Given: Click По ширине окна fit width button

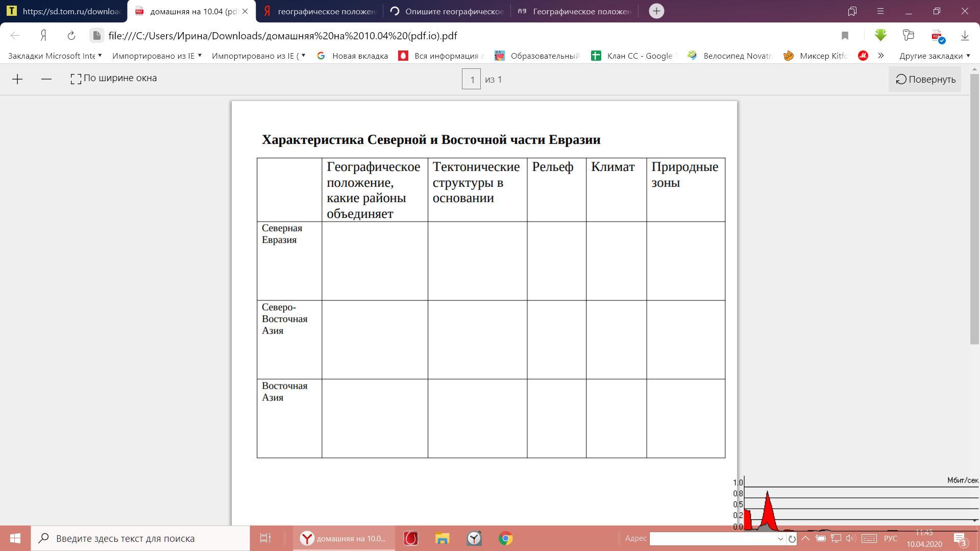Looking at the screenshot, I should tap(114, 79).
